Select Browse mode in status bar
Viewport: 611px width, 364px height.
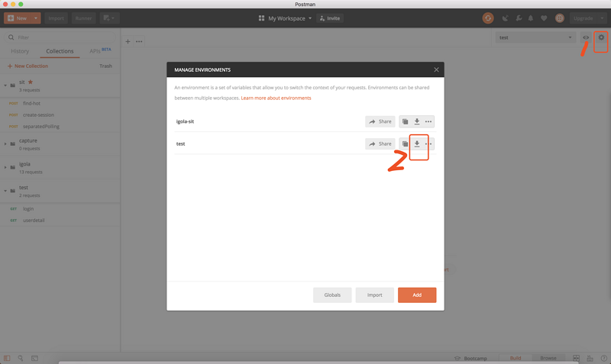point(548,358)
